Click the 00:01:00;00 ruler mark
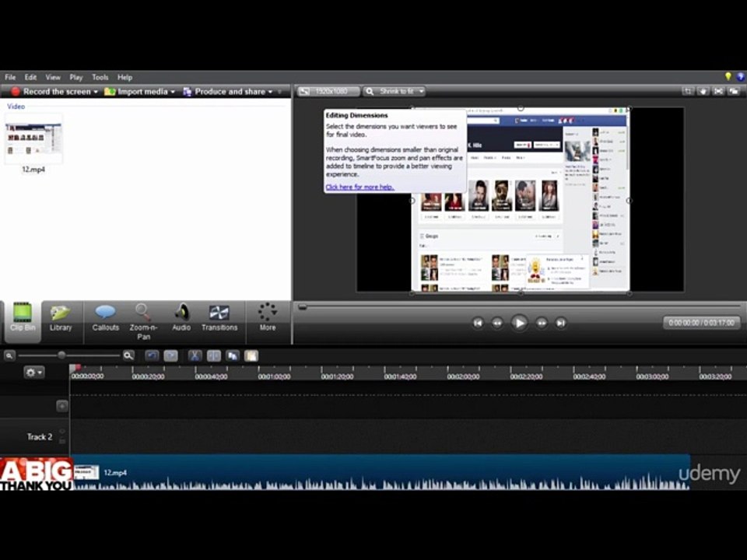This screenshot has width=747, height=560. pos(274,376)
